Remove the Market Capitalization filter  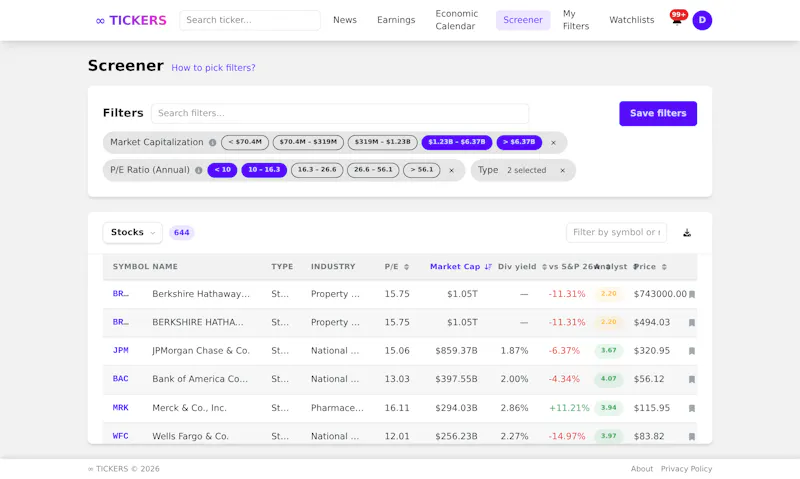tap(553, 143)
